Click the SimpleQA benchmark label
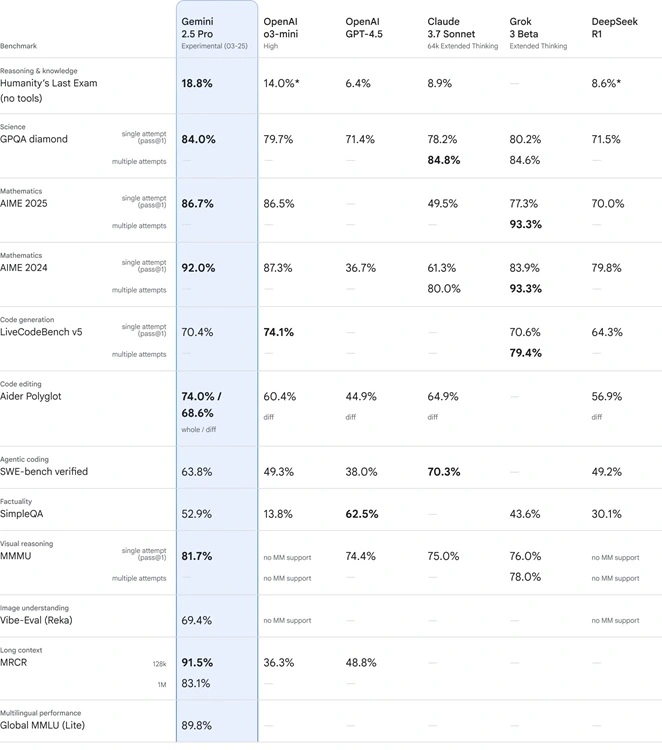This screenshot has width=662, height=750. click(x=22, y=514)
